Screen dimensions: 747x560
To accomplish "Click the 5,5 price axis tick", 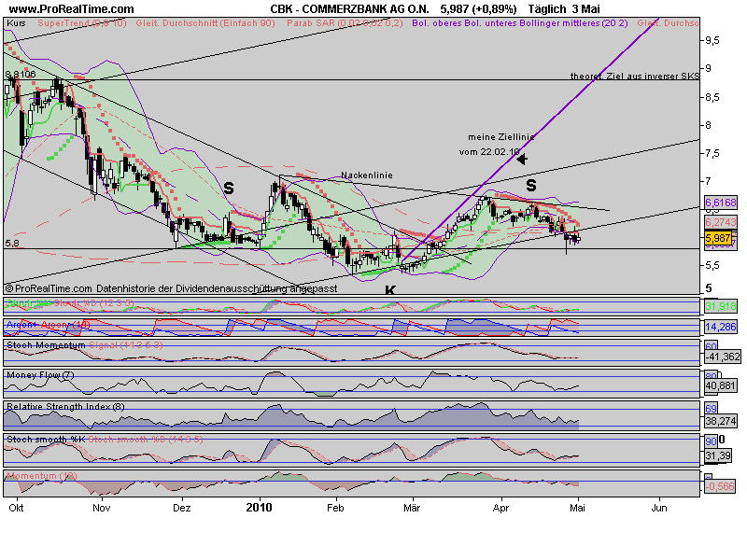I will 712,265.
